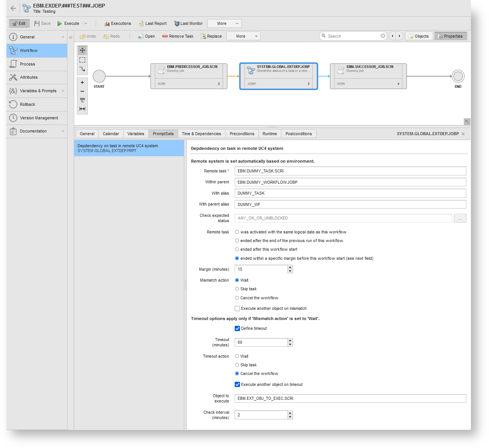Viewport: 489px width, 448px height.
Task: Switch to the Time & Dependencies tab
Action: click(x=201, y=134)
